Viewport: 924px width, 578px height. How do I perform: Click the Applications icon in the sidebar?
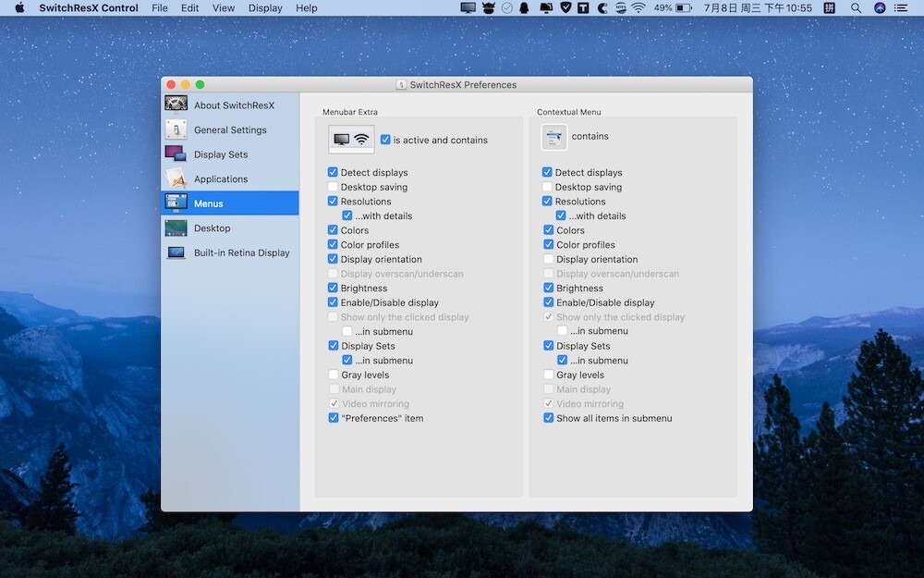pyautogui.click(x=176, y=178)
